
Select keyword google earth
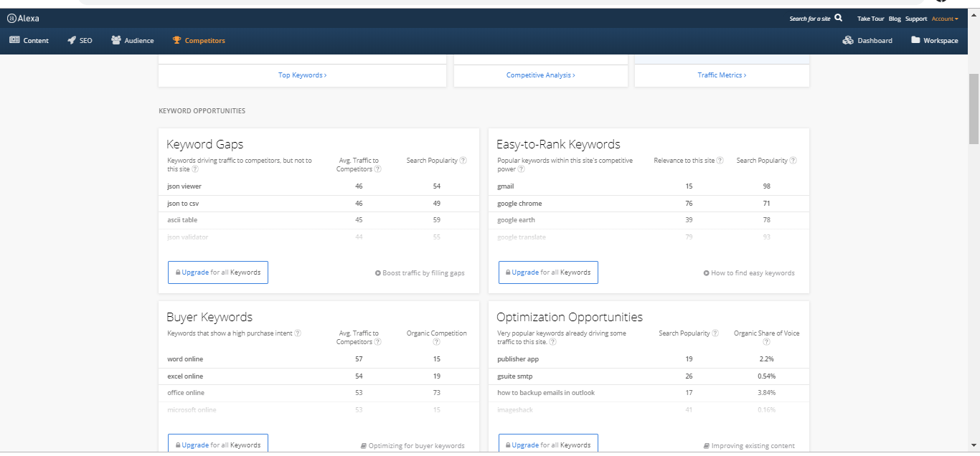(x=516, y=220)
